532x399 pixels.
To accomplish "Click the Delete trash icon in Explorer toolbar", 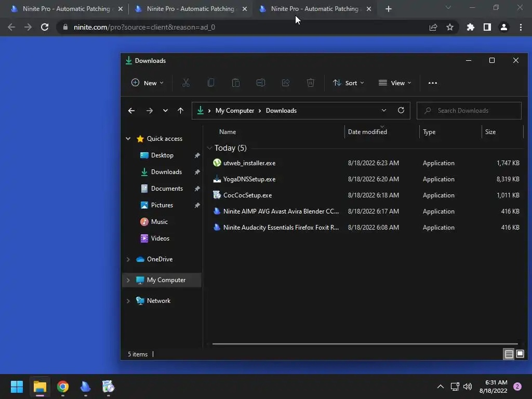I will point(311,83).
